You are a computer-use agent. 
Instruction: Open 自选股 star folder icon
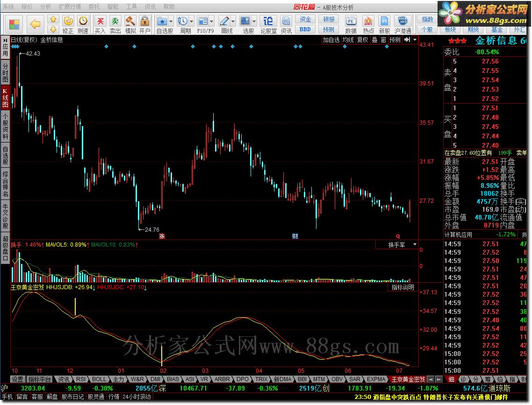click(162, 21)
